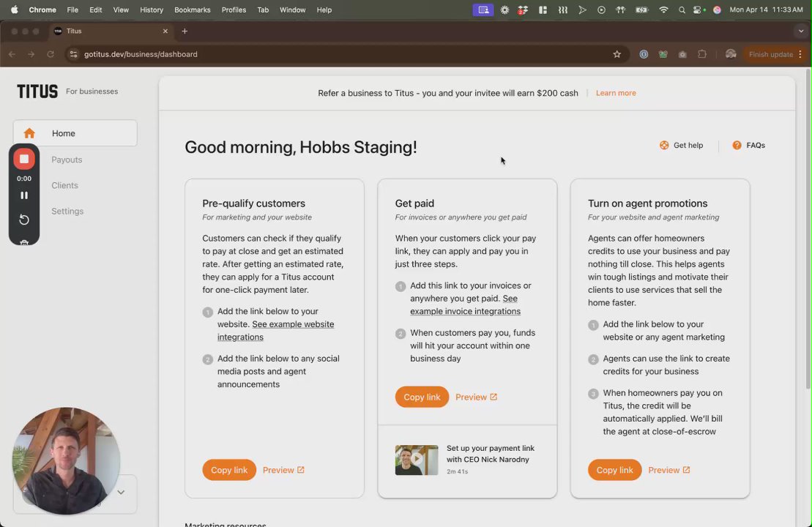Open the Chrome extensions puzzle icon
The height and width of the screenshot is (527, 812).
702,54
